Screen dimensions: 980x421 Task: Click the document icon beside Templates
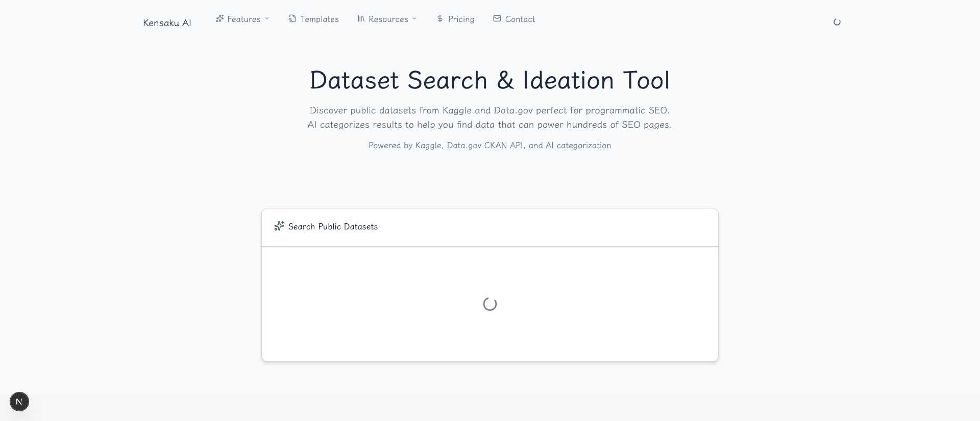coord(292,19)
